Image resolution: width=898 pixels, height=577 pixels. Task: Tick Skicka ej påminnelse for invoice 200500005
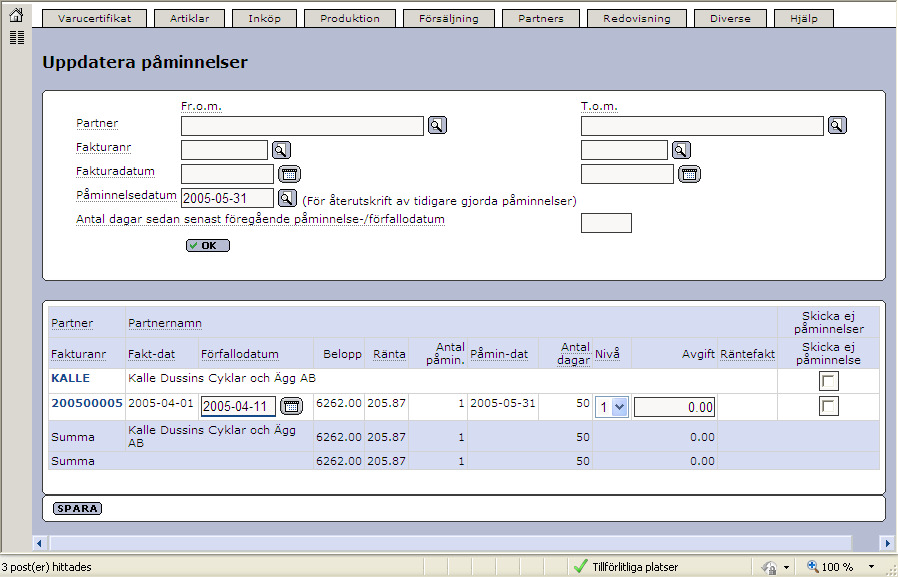coord(829,406)
